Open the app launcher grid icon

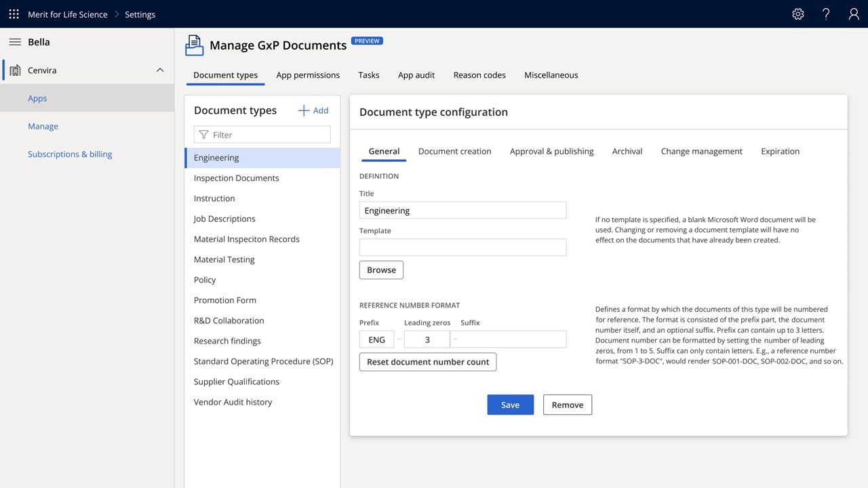point(13,14)
